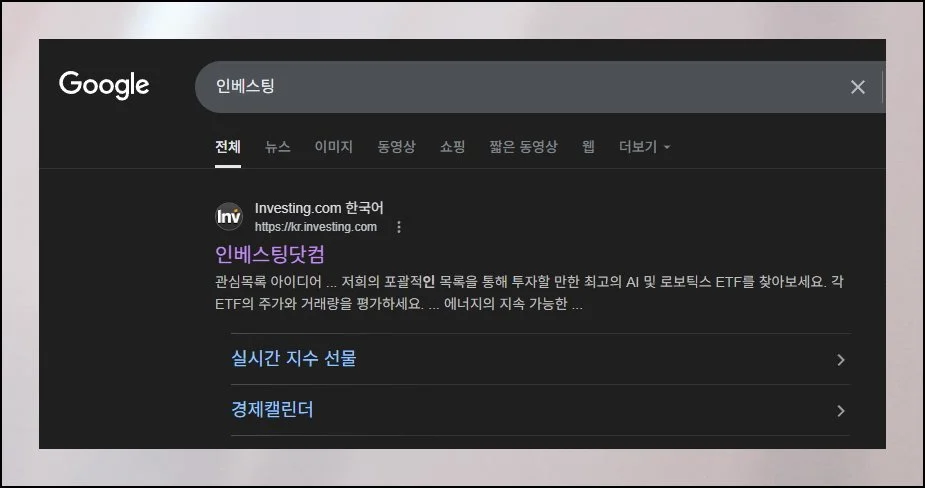This screenshot has width=925, height=488.
Task: Expand the 더보기 dropdown
Action: point(644,147)
